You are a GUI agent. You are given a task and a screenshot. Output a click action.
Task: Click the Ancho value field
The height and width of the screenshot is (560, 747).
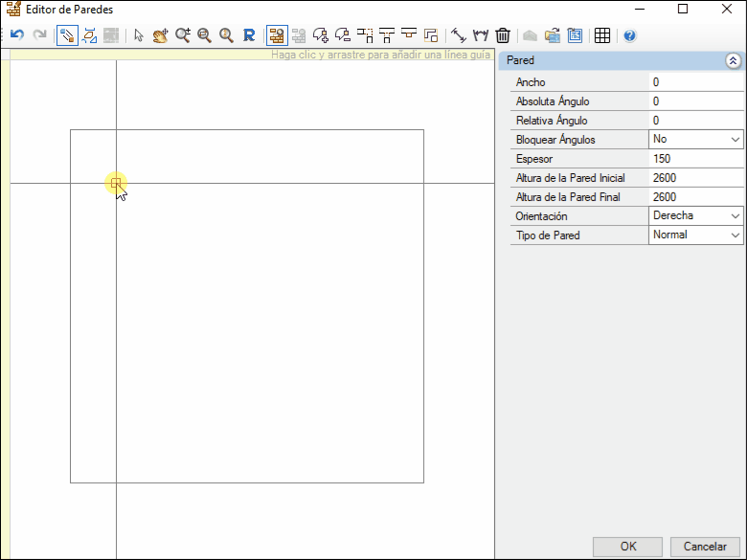[x=696, y=82]
